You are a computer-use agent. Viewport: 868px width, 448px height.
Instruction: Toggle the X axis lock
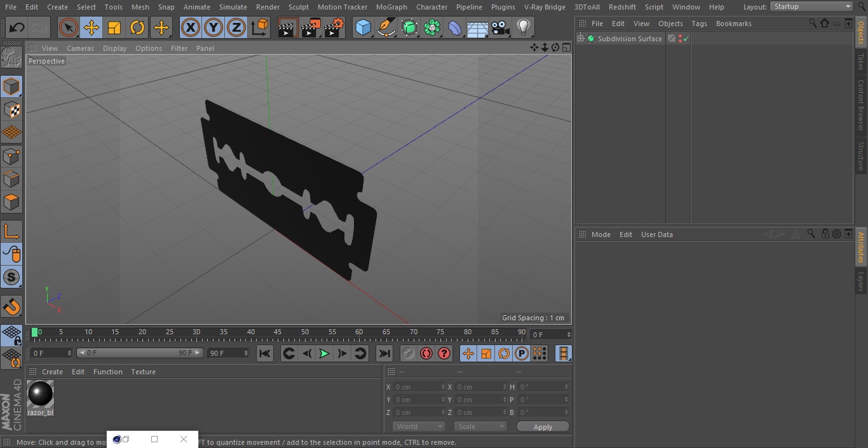(x=190, y=27)
